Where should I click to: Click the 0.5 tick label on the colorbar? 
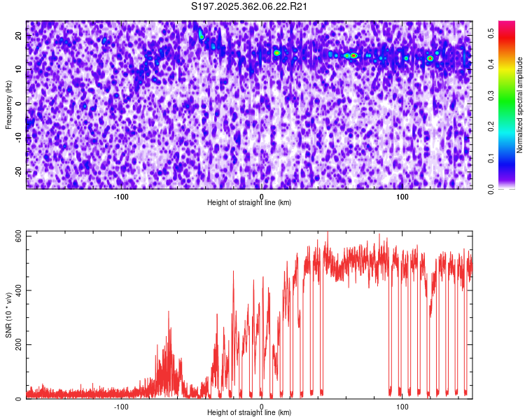tap(492, 31)
